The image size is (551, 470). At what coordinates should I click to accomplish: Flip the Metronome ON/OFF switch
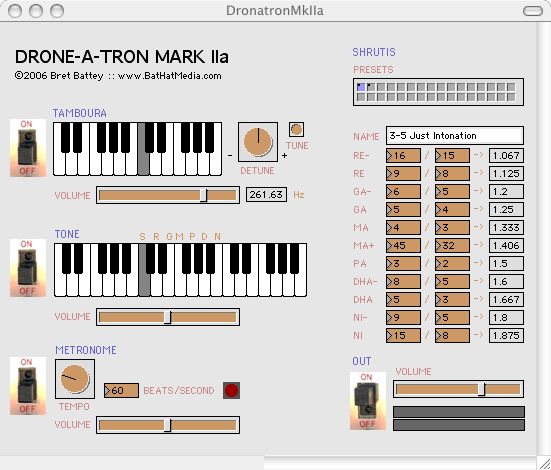28,386
